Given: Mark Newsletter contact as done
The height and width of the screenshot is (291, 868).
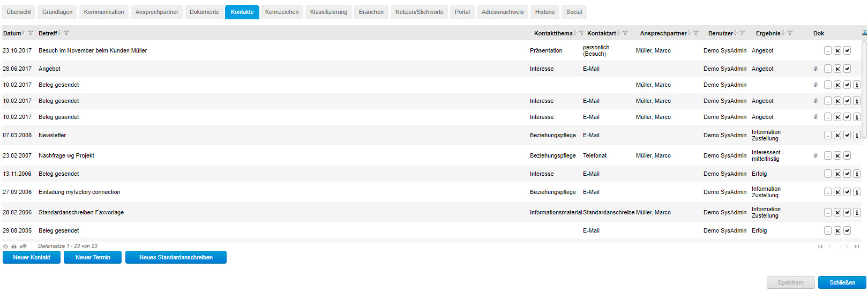Looking at the screenshot, I should (847, 135).
